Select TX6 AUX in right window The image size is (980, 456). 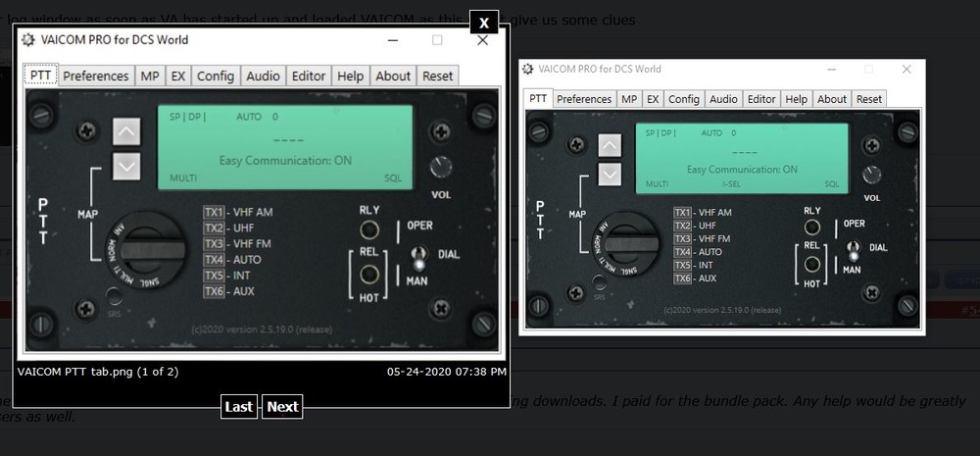click(x=695, y=279)
